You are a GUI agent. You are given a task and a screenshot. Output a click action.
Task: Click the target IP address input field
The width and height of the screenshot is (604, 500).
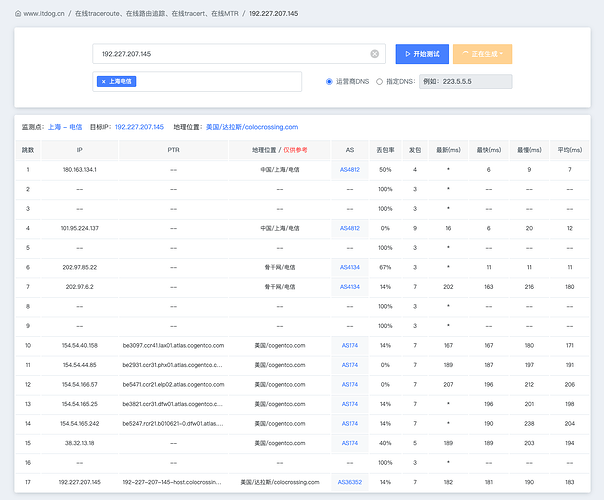(x=239, y=54)
